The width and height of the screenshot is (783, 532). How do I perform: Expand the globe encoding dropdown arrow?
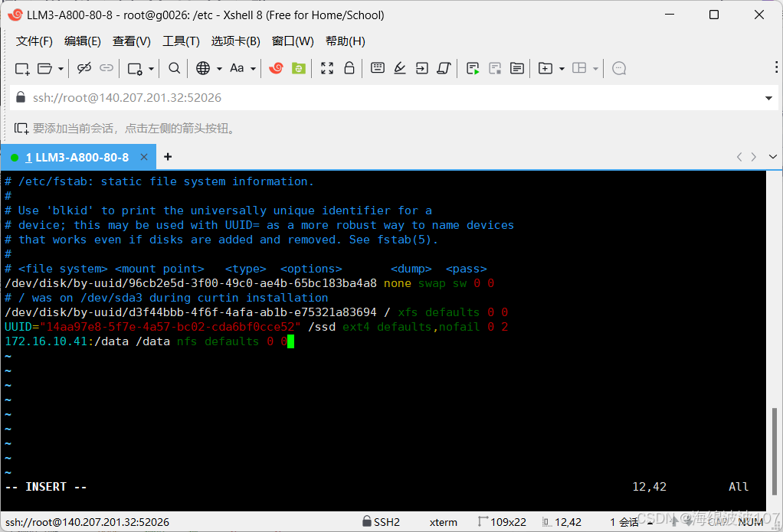(x=219, y=69)
